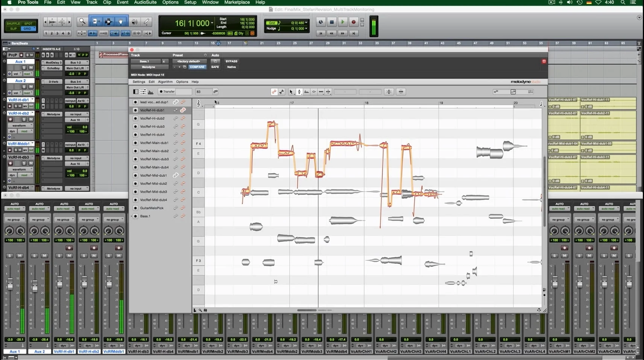The height and width of the screenshot is (360, 644).
Task: Toggle visibility dot for VocRef-Hi-dub2
Action: click(x=135, y=118)
